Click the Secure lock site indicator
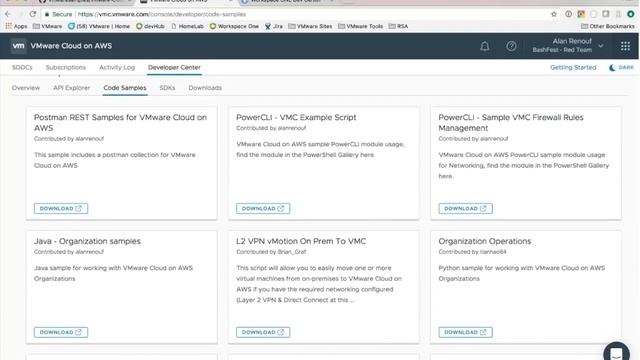This screenshot has width=640, height=360. pos(58,14)
